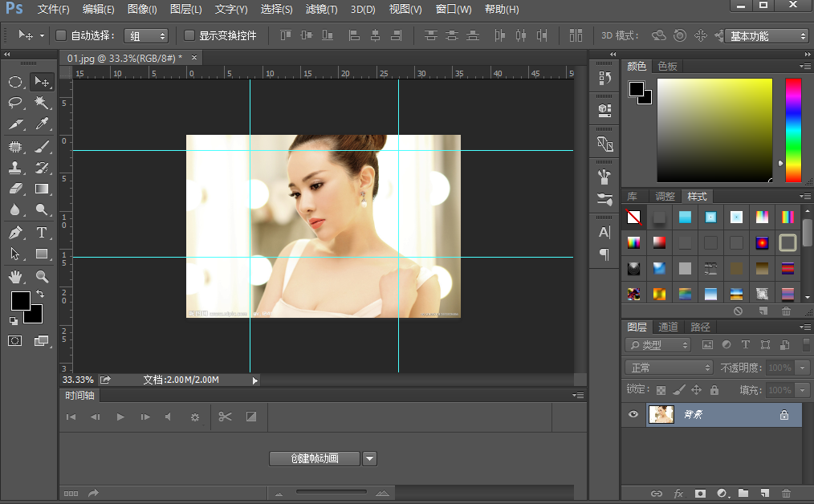Select the Gradient tool
Screen dimensions: 814x504
[x=42, y=189]
